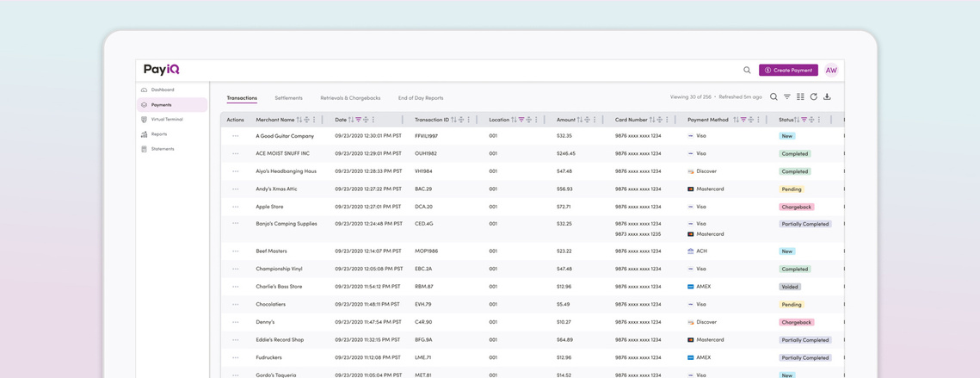
Task: Filter the Payment Method column
Action: (743, 120)
